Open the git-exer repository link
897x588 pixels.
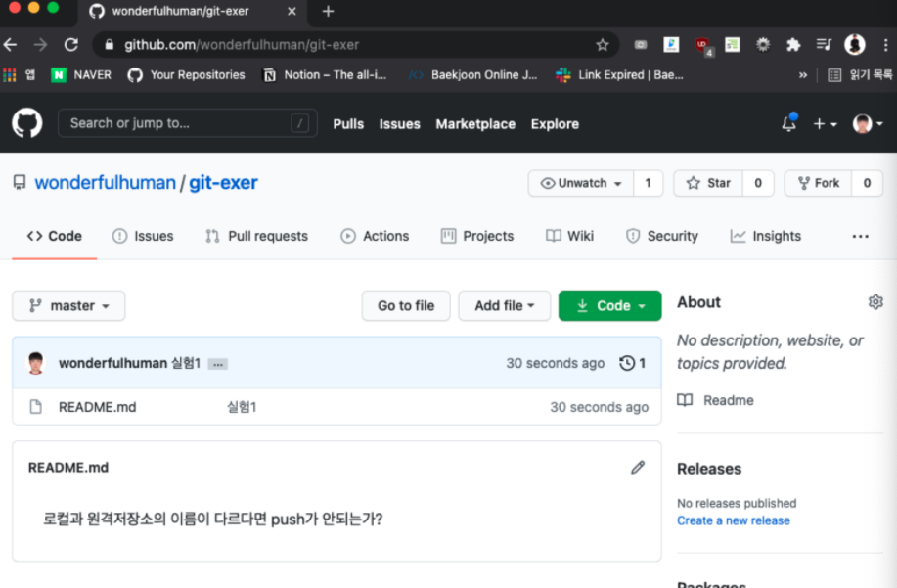(x=223, y=182)
